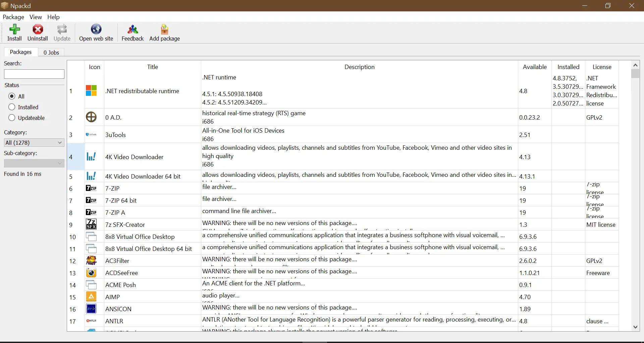Switch to the Packages tab
The width and height of the screenshot is (644, 343).
click(x=21, y=52)
